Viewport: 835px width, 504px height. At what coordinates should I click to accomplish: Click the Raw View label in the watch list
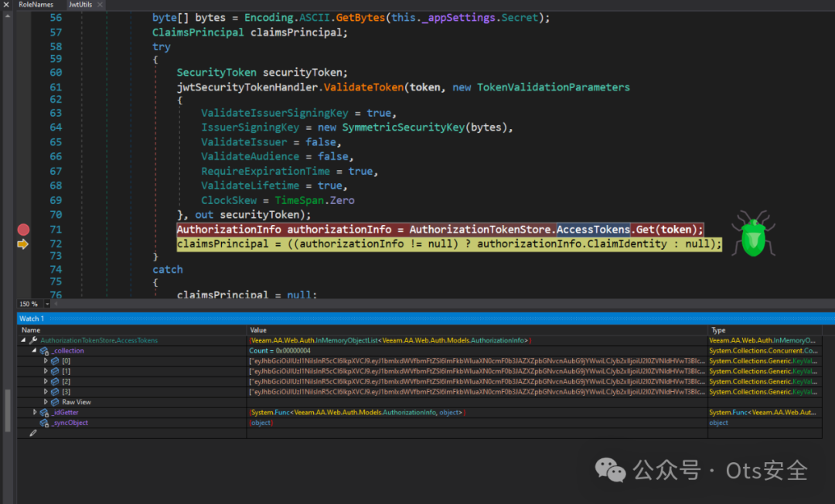point(77,402)
